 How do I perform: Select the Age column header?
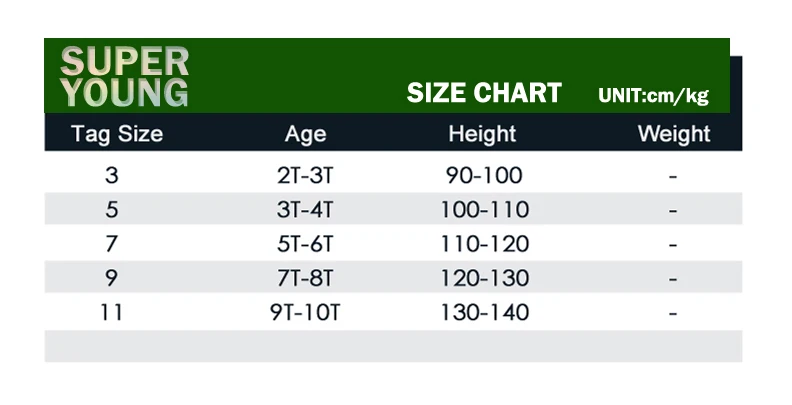point(305,134)
